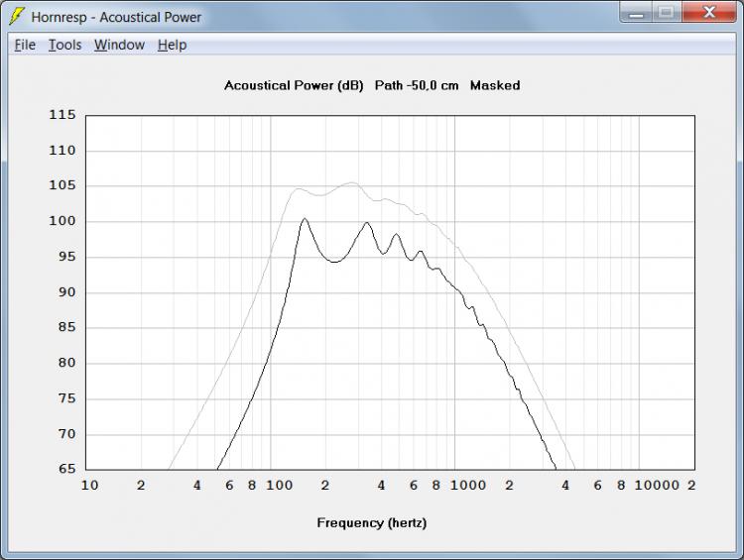
Task: Click the 'Path -50.0 cm' label
Action: [417, 86]
